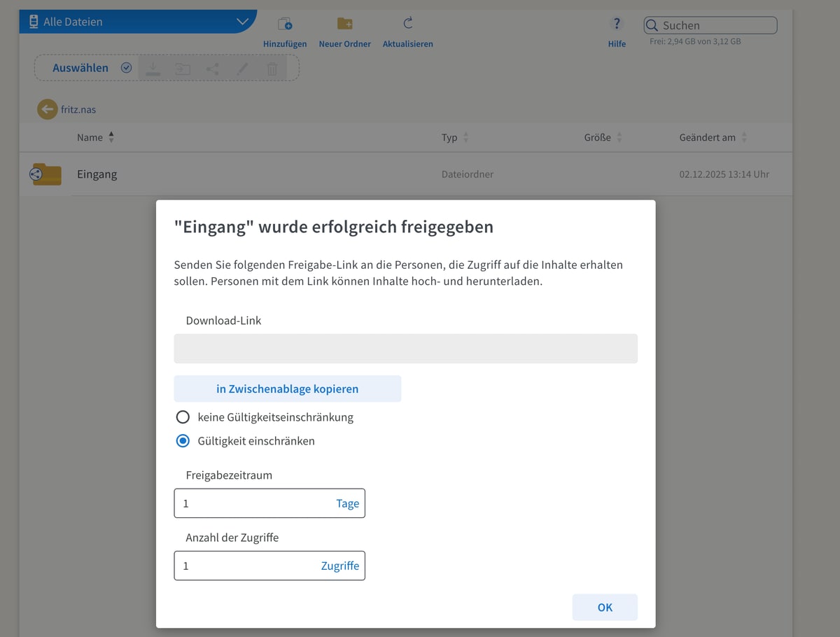Click the Freigabezeitraum days input field
840x637 pixels.
252,503
